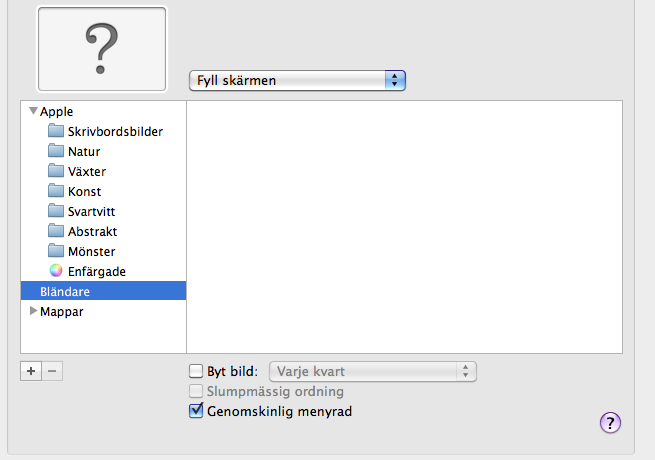655x460 pixels.
Task: Uncheck Genomskinlig menyrad checkbox
Action: coord(196,411)
